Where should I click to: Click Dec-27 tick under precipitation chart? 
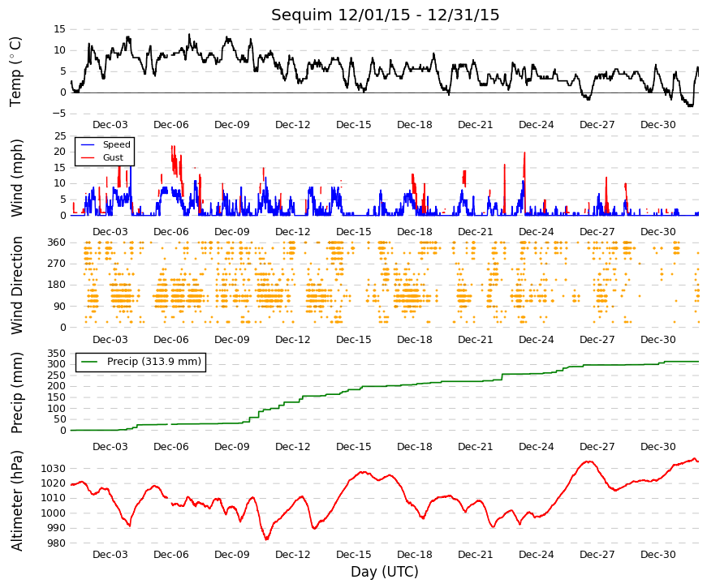pos(597,447)
